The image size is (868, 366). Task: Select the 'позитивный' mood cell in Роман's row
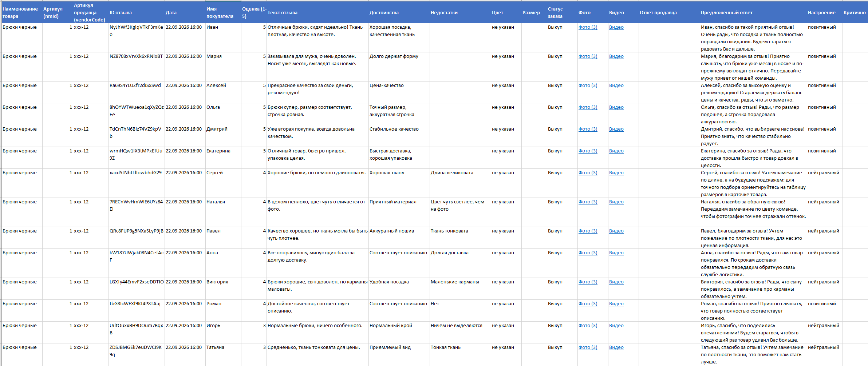pyautogui.click(x=825, y=310)
